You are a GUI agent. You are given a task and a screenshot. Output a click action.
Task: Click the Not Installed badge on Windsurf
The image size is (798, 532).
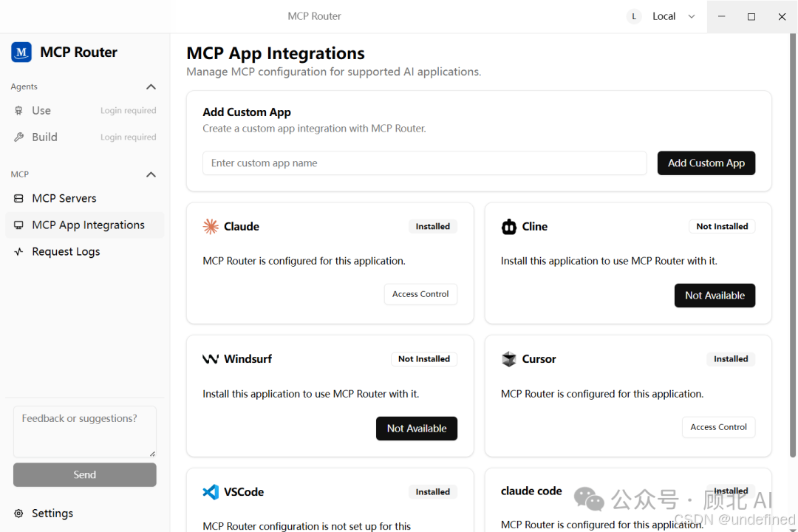pyautogui.click(x=424, y=359)
